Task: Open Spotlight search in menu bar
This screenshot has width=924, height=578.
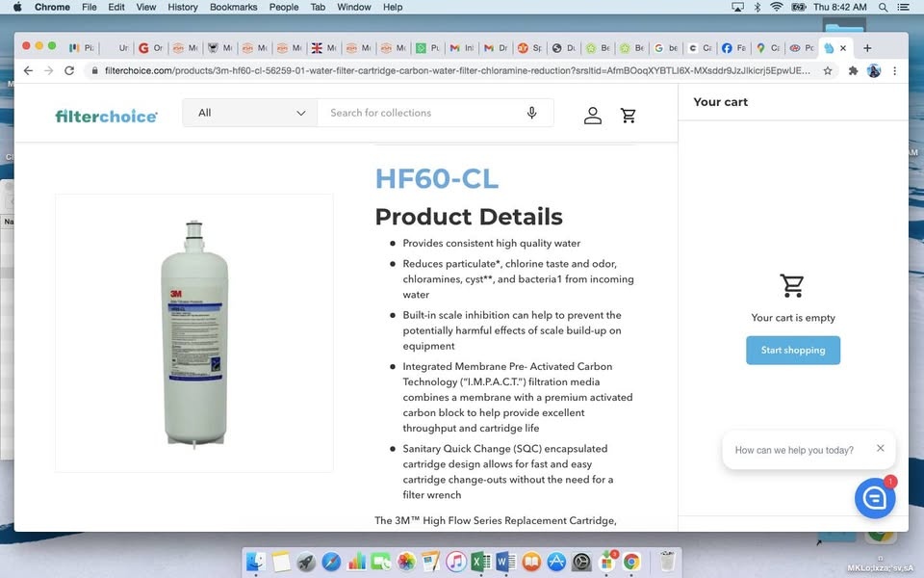Action: 883,7
